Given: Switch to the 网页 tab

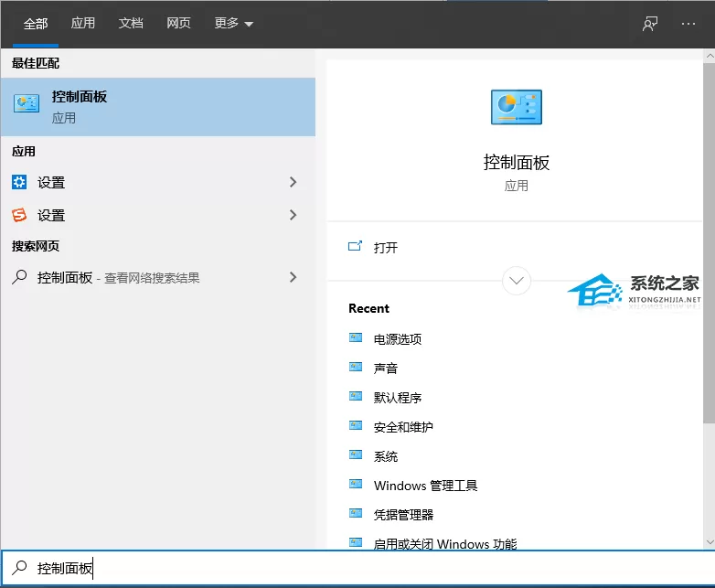Looking at the screenshot, I should pos(178,23).
